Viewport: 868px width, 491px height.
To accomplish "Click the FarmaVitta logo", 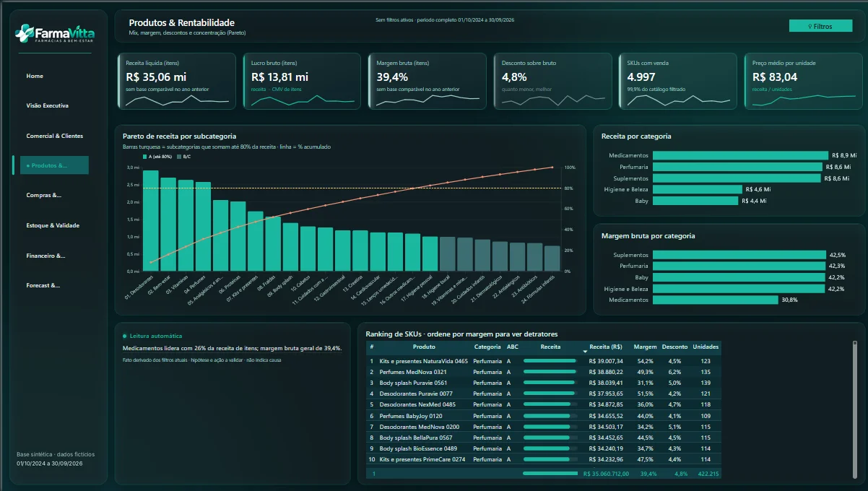I will [55, 32].
